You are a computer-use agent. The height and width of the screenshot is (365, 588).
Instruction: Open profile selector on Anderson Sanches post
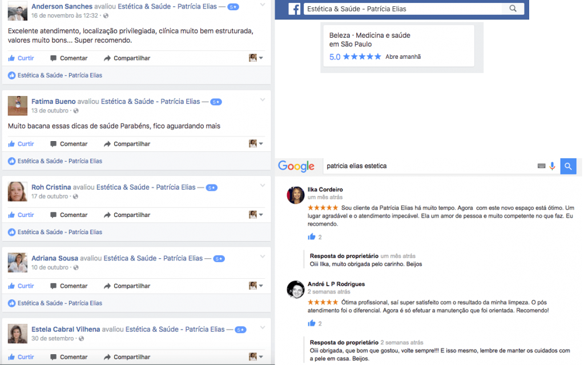(256, 58)
